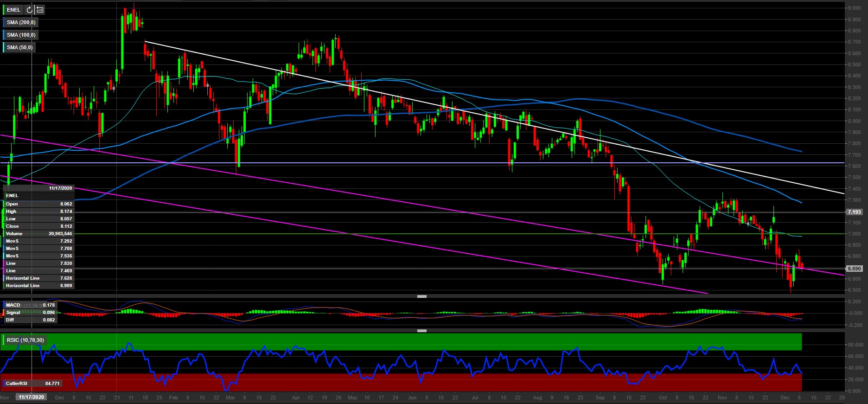The height and width of the screenshot is (404, 868).
Task: Click the 0.200 label on MACD axis
Action: click(x=855, y=301)
